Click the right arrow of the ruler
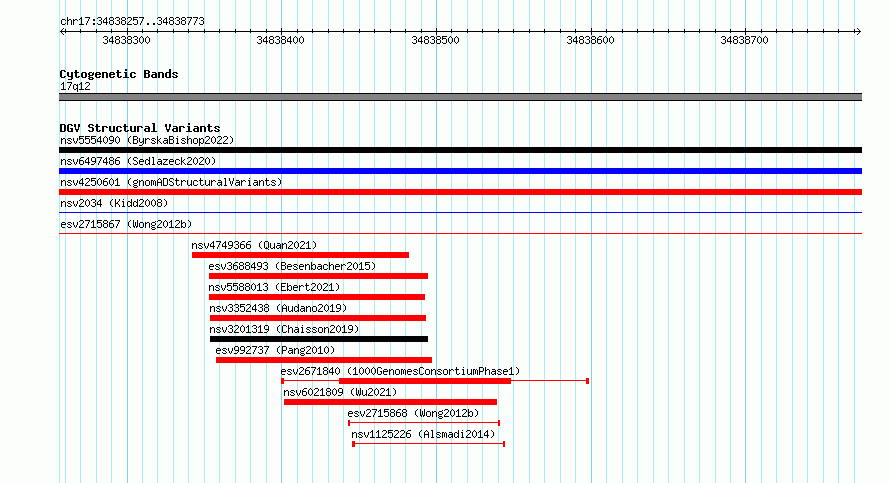The width and height of the screenshot is (890, 483). click(858, 32)
